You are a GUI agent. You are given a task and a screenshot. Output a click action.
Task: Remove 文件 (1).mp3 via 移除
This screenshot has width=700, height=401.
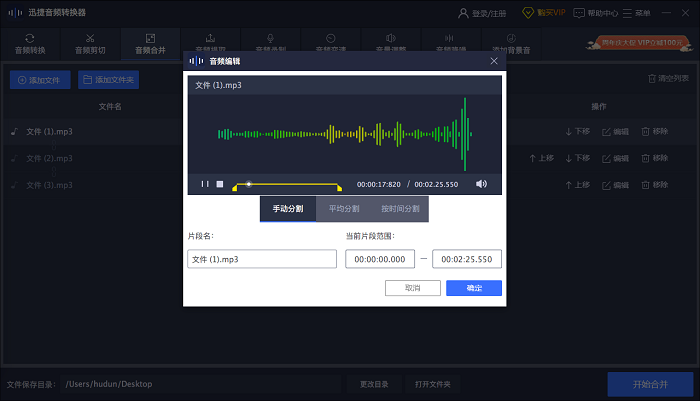point(654,131)
